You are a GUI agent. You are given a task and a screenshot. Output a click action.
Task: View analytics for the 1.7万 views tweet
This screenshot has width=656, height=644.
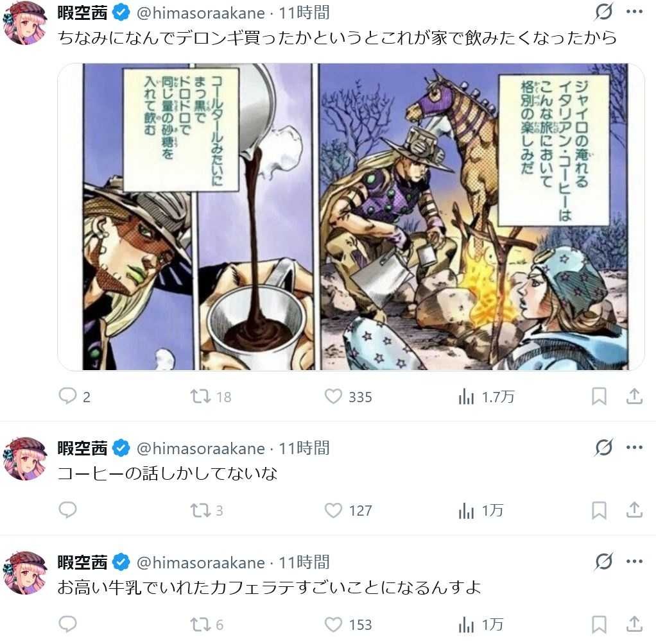[x=466, y=396]
